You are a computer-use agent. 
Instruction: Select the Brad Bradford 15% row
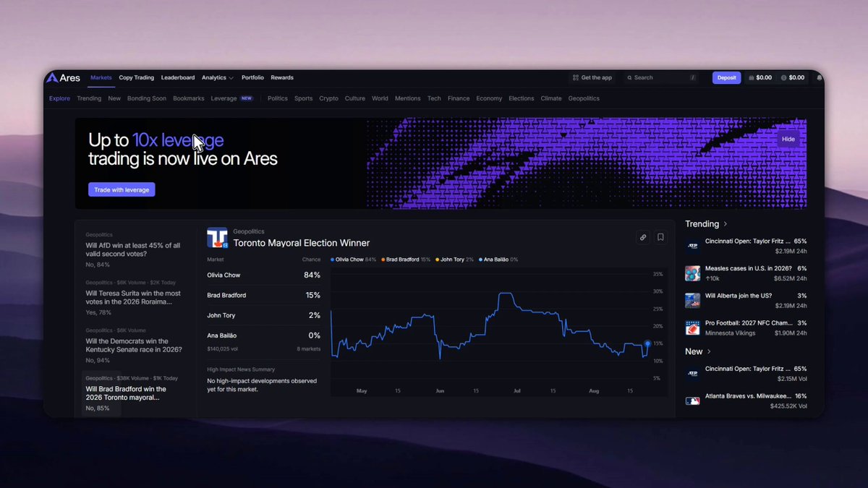[x=264, y=296]
